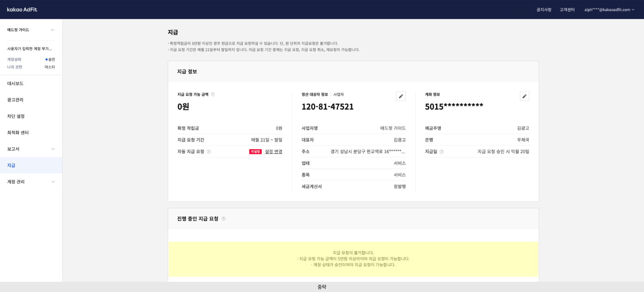Show help tooltip for 지급일
644x292 pixels.
pyautogui.click(x=441, y=152)
